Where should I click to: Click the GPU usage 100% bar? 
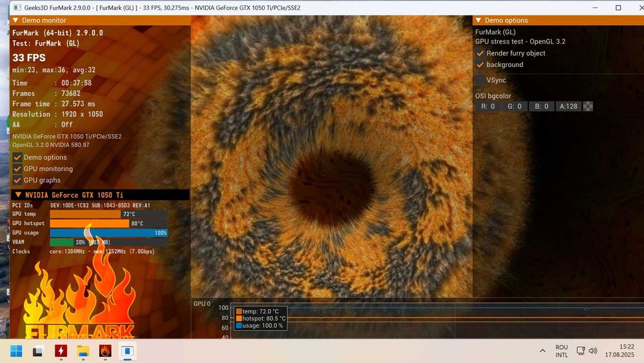coord(108,233)
